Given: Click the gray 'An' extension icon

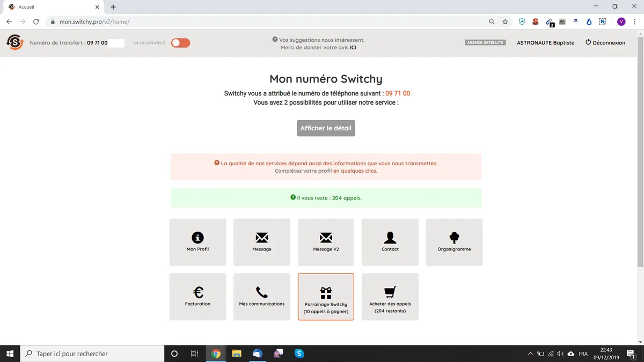Looking at the screenshot, I should click(562, 22).
